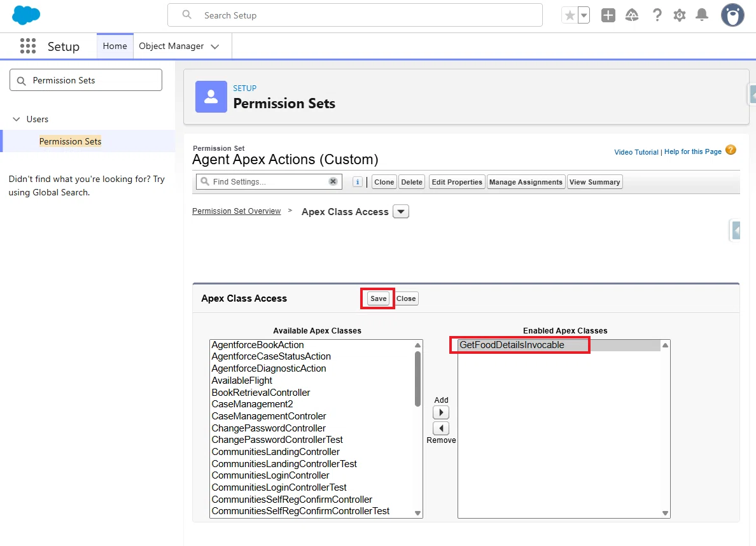Image resolution: width=756 pixels, height=546 pixels.
Task: Select CommunitiesSelfRegConfirmController class
Action: point(312,500)
